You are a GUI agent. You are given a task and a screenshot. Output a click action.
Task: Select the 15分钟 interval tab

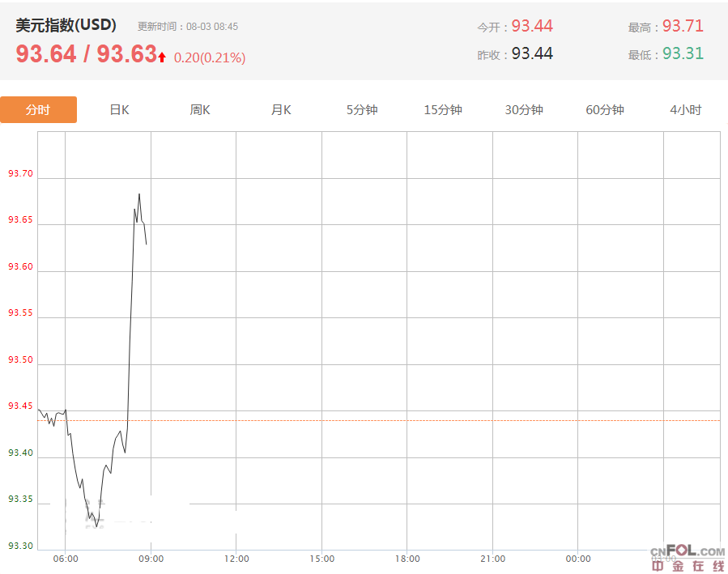443,110
